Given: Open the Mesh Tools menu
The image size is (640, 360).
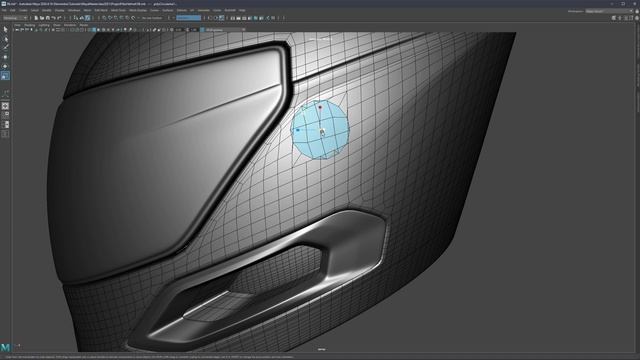Looking at the screenshot, I should [118, 10].
